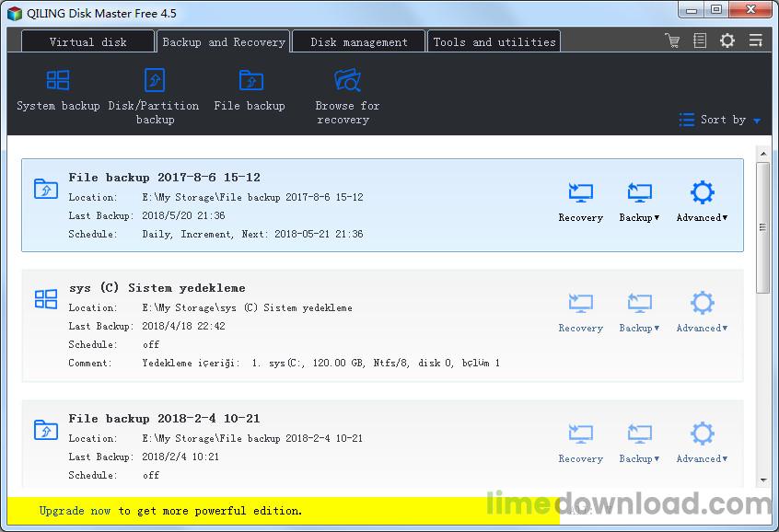This screenshot has height=532, width=779.
Task: Switch to Backup and Recovery tab
Action: 223,41
